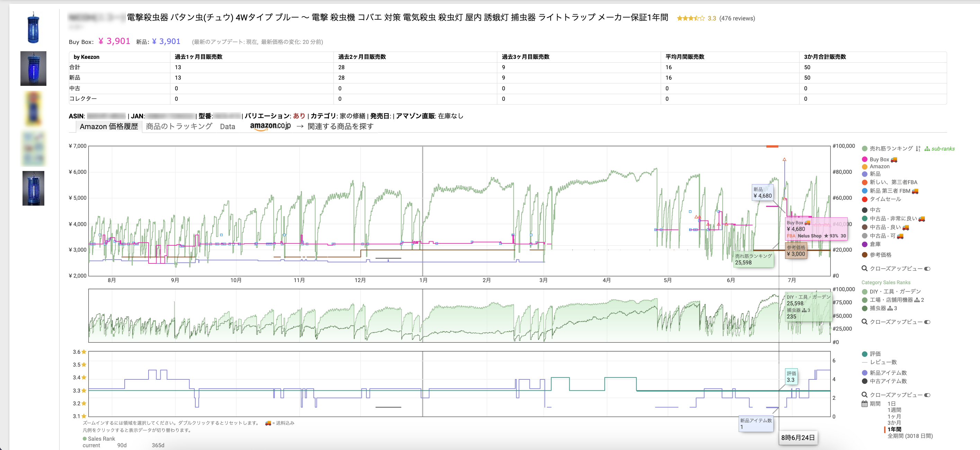Viewport: 980px width, 450px height.
Task: Select the 1週間 time range
Action: 894,410
